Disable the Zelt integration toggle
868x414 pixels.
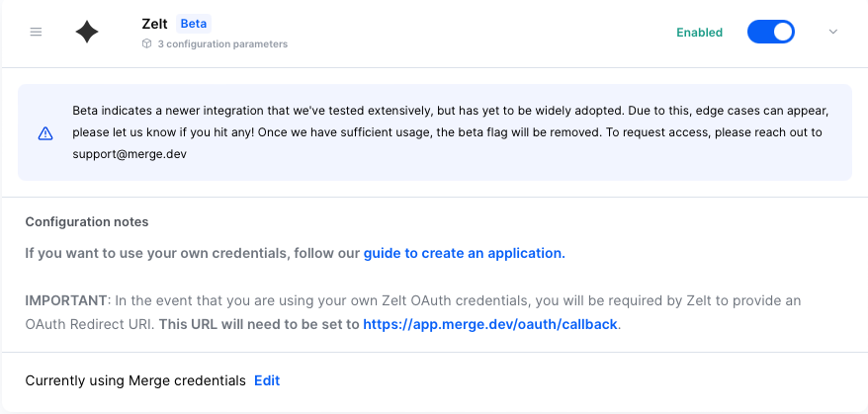coord(771,33)
